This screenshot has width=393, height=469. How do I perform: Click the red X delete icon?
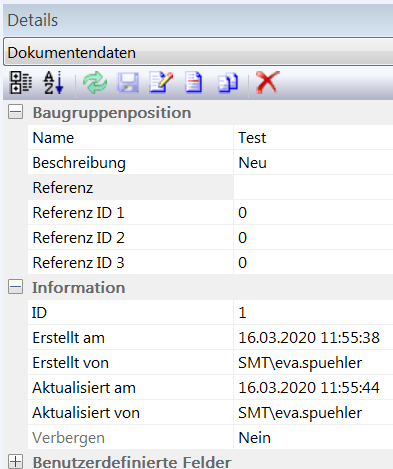[268, 82]
